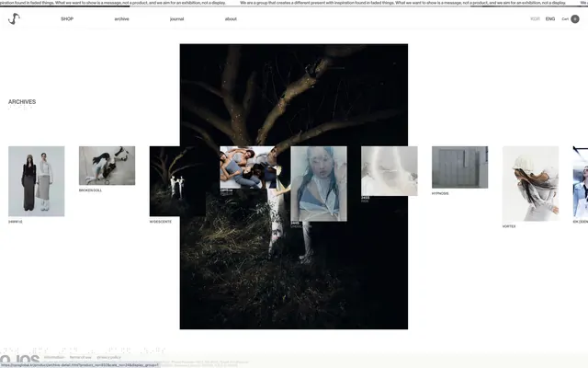Switch language to ENG
The height and width of the screenshot is (368, 588).
[550, 18]
